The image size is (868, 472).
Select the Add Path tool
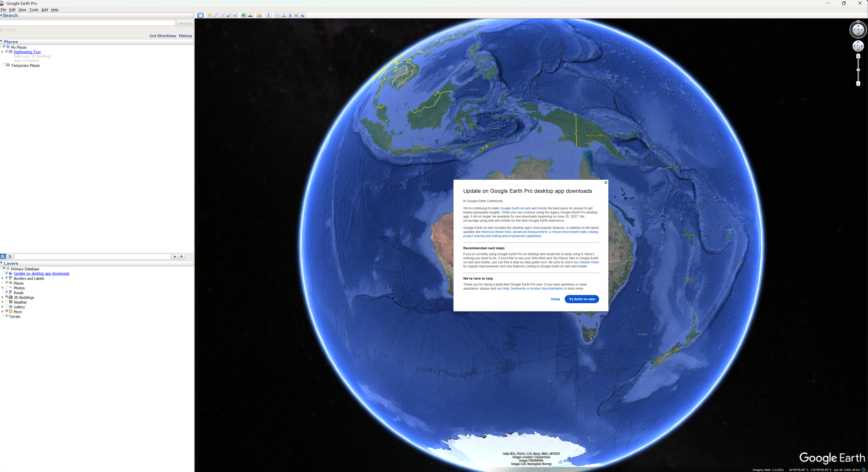222,16
